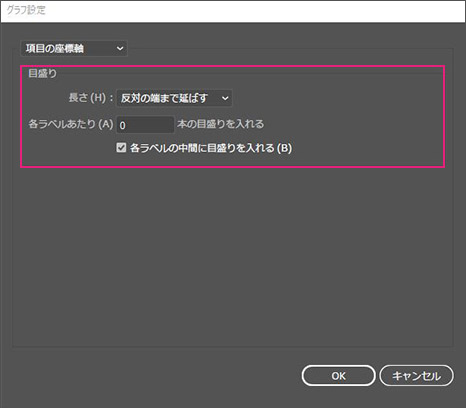Click the グラフ設定 title bar

coord(233,11)
